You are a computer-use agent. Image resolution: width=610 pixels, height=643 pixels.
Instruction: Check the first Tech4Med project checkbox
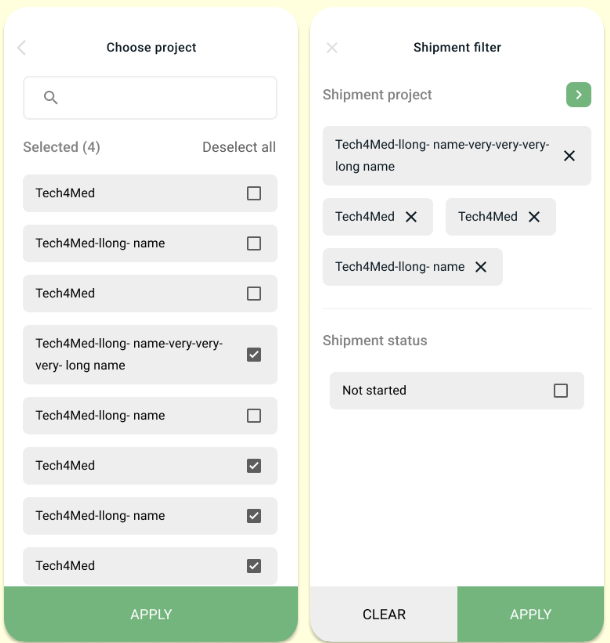click(254, 193)
